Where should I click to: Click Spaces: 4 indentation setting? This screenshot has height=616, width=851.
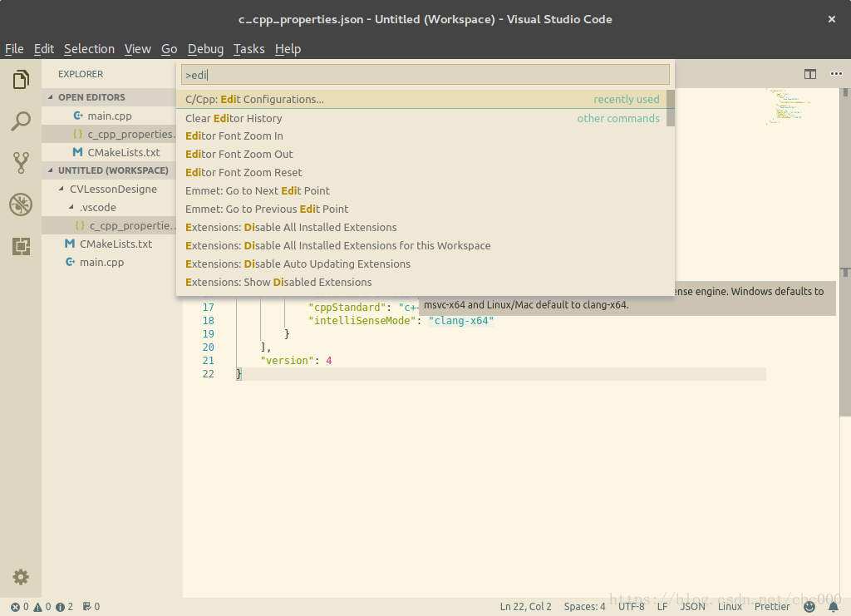pos(584,607)
